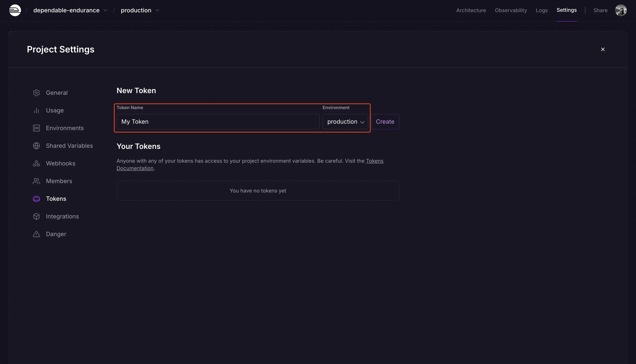Close the Project Settings panel
The width and height of the screenshot is (636, 364).
pos(603,49)
